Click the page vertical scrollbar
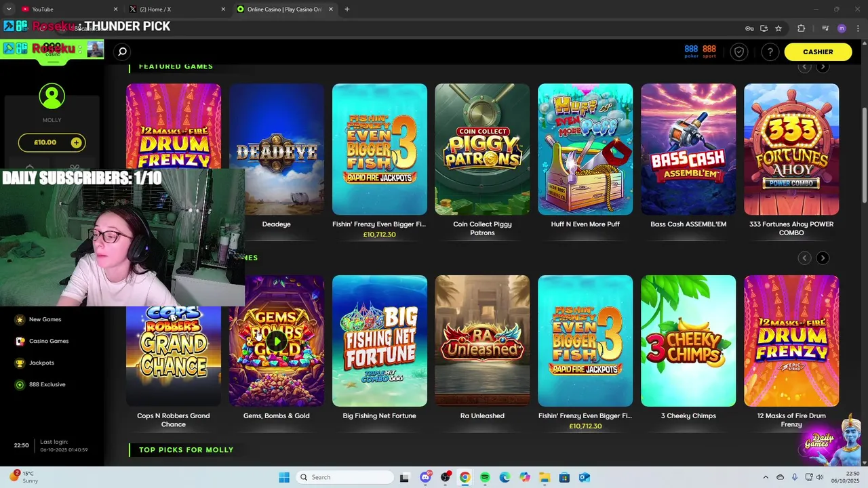This screenshot has width=868, height=488. click(x=864, y=156)
